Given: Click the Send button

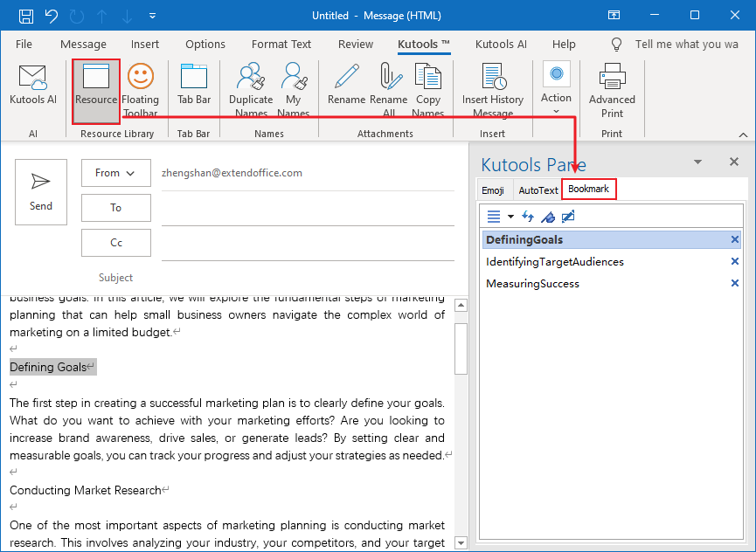Looking at the screenshot, I should [x=41, y=192].
